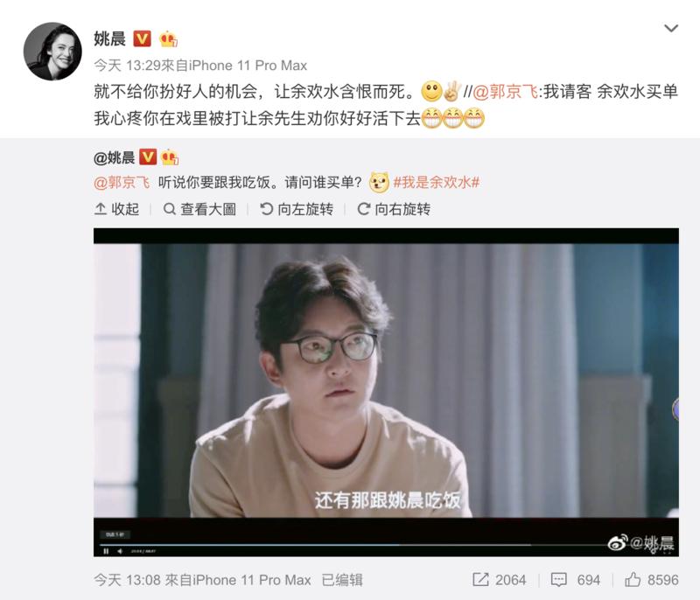The image size is (700, 600).
Task: Click the orange V verified badge beside the top 姚晨
Action: [143, 38]
